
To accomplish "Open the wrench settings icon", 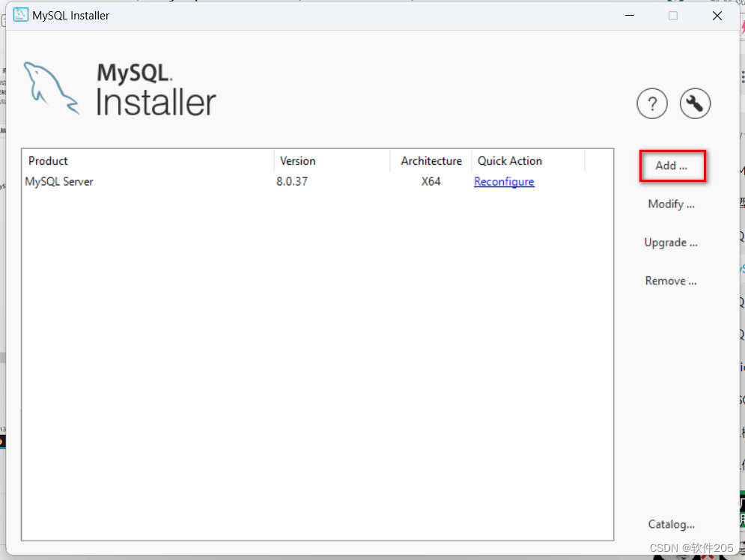I will pyautogui.click(x=695, y=103).
